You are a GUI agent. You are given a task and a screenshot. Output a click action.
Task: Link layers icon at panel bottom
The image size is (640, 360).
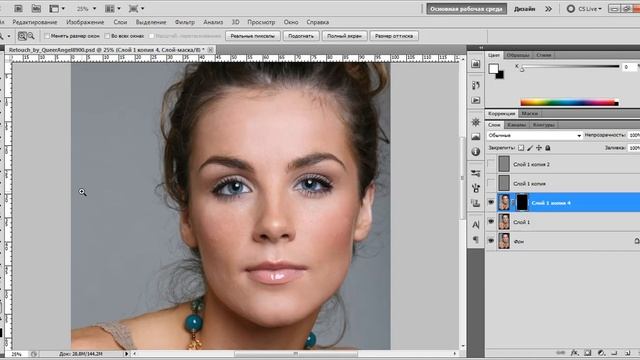click(x=561, y=353)
